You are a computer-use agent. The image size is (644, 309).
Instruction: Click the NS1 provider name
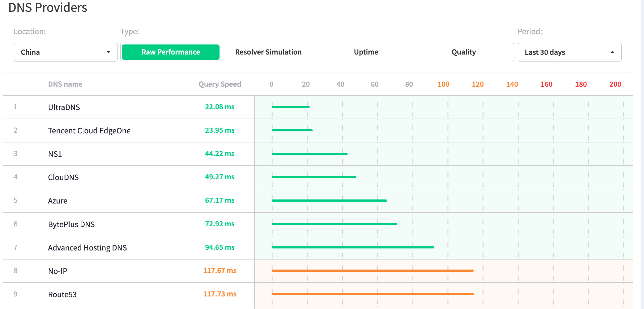click(x=55, y=154)
